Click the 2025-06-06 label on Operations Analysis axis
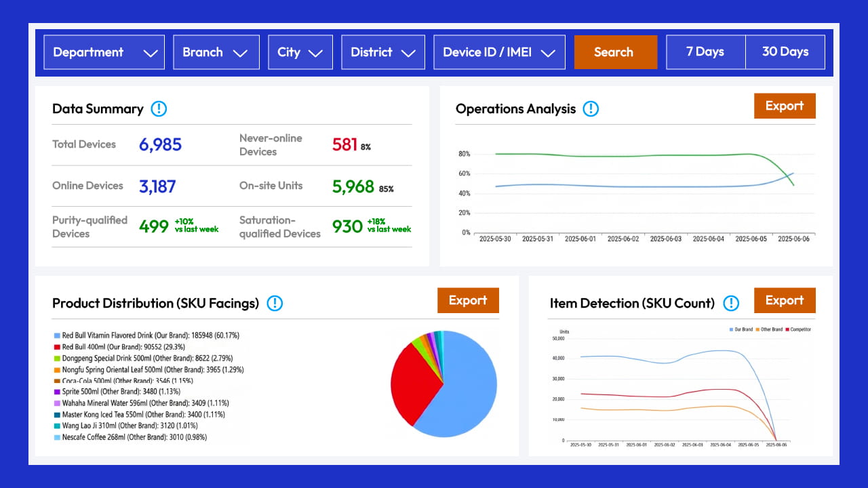The image size is (868, 488). [793, 239]
